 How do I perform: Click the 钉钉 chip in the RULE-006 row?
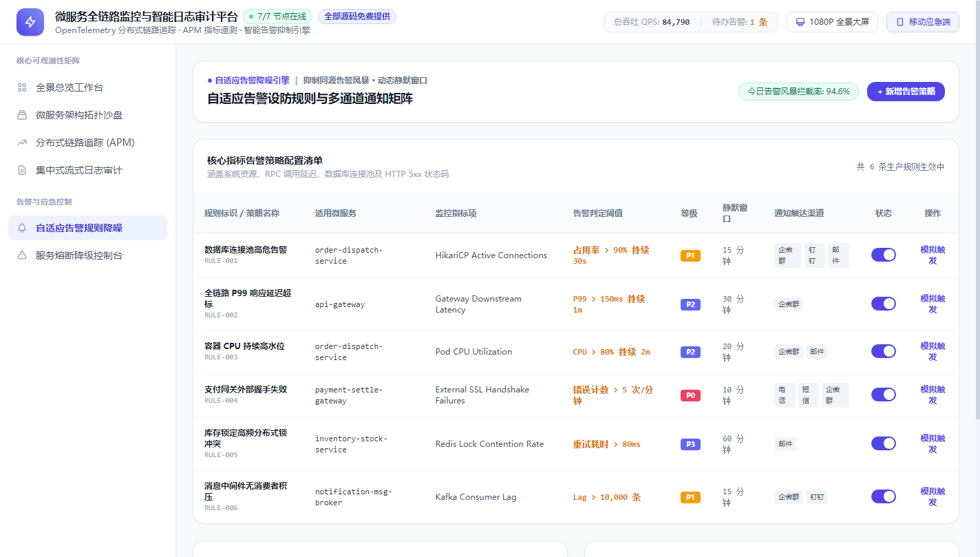click(818, 497)
